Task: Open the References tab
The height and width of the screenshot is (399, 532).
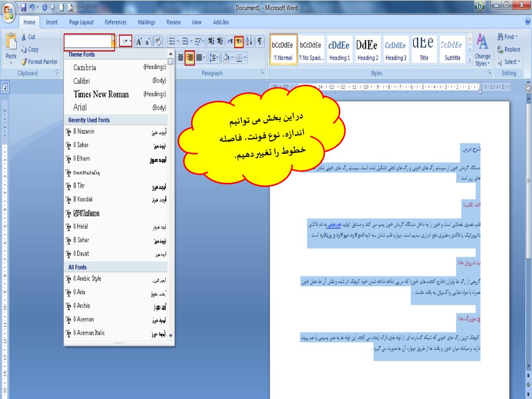Action: coord(115,22)
